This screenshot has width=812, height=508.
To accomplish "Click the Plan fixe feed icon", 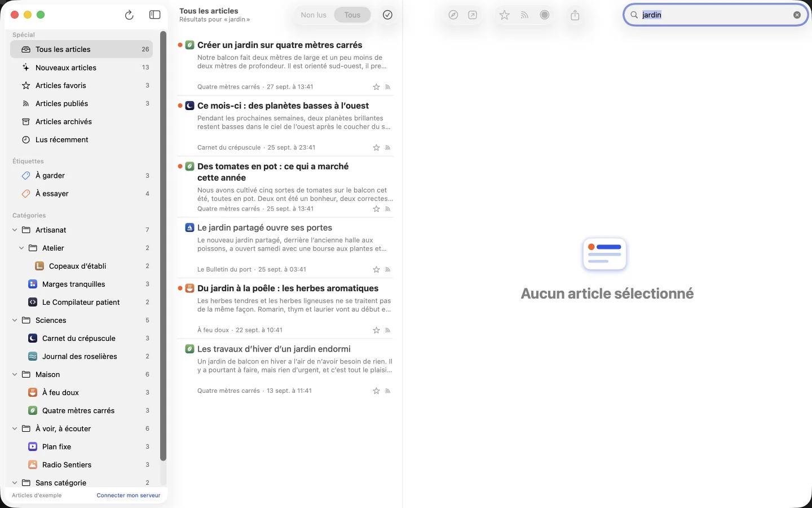I will tap(33, 446).
